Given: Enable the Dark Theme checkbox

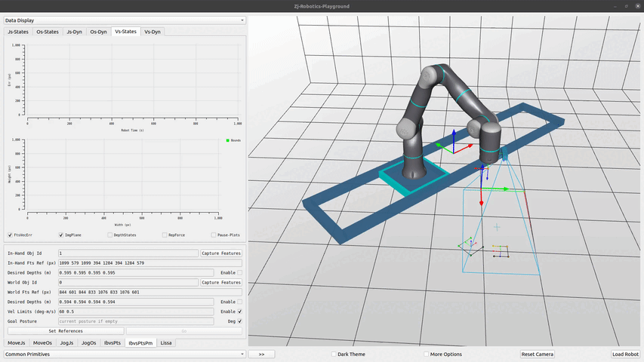Looking at the screenshot, I should pos(334,354).
